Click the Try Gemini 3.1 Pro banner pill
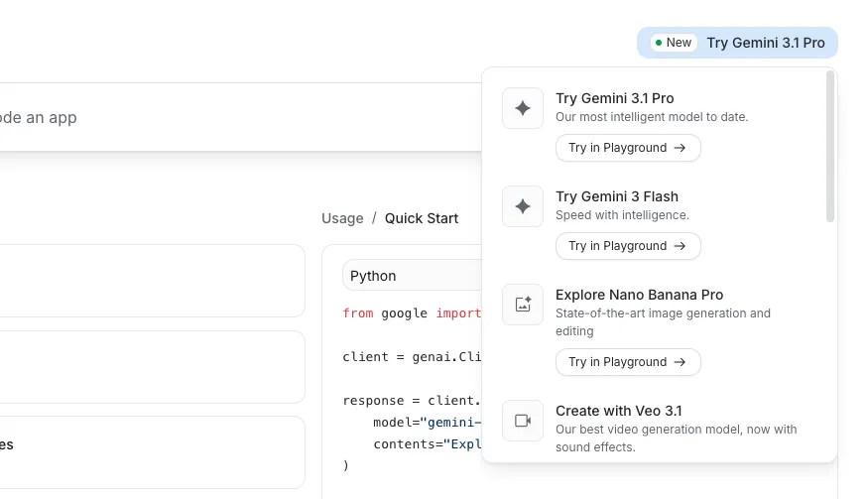The height and width of the screenshot is (499, 868). (x=765, y=43)
